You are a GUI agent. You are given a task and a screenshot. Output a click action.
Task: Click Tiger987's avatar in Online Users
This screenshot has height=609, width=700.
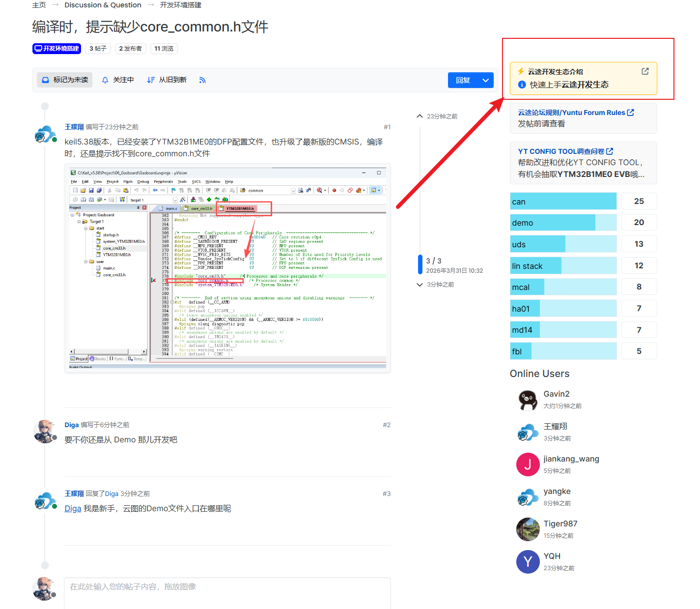[528, 529]
